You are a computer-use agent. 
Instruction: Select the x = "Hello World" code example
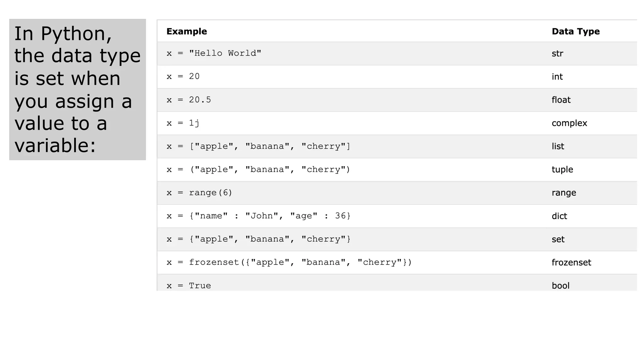[x=214, y=53]
